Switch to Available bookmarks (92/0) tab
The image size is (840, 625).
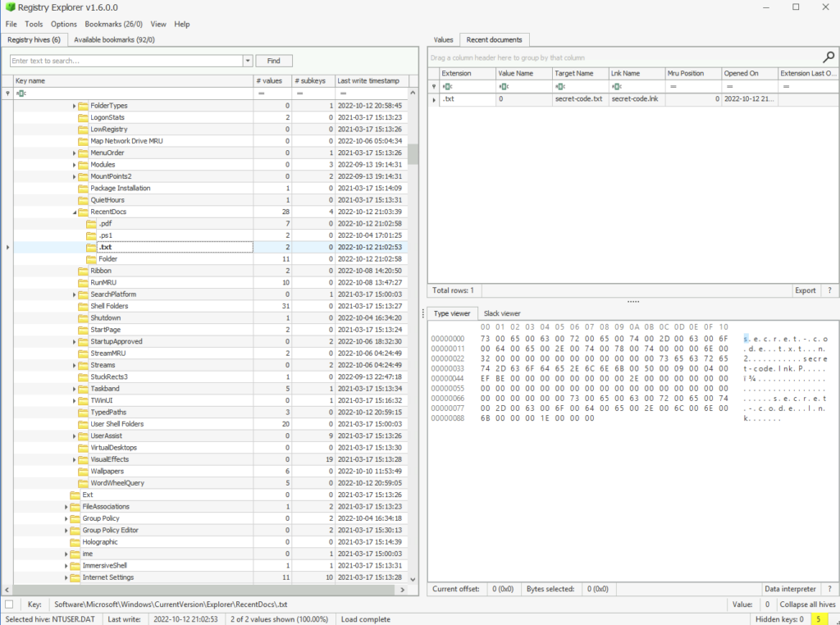(114, 39)
